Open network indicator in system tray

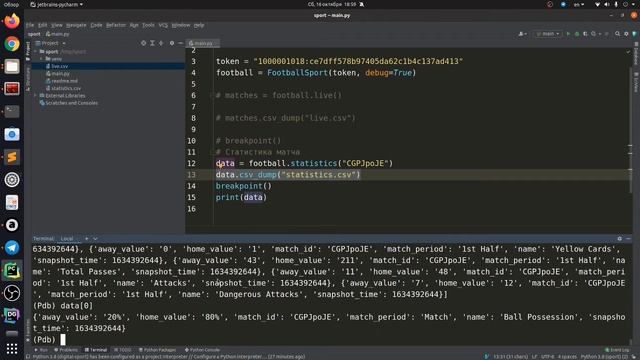click(598, 4)
